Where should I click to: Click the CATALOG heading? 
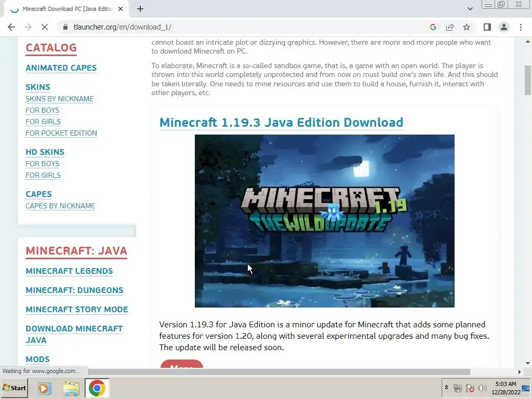click(51, 48)
